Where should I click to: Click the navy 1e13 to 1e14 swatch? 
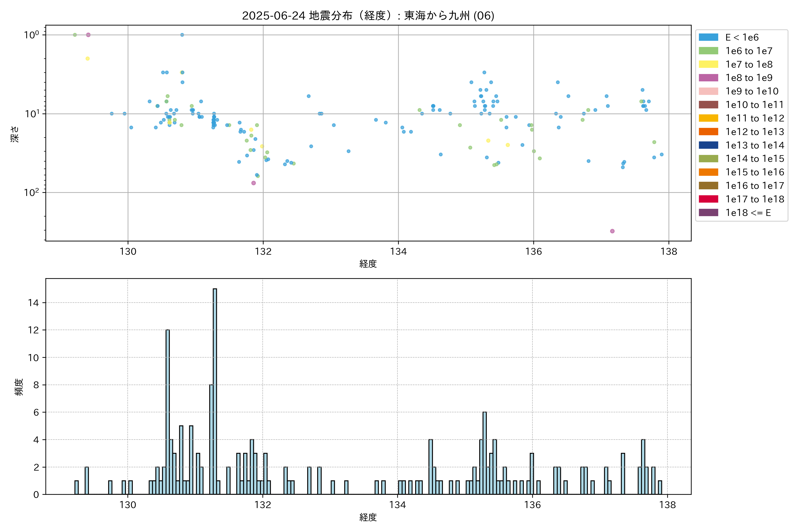708,145
